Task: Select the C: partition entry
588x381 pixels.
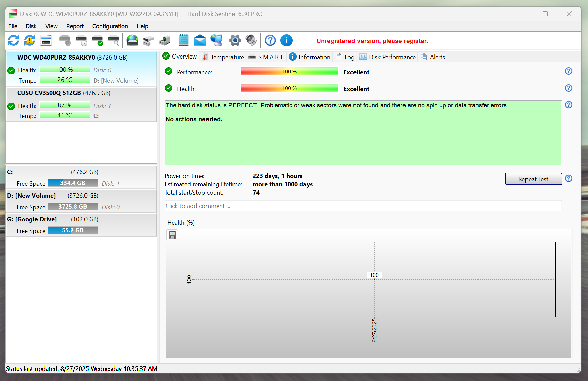Action: (x=81, y=177)
